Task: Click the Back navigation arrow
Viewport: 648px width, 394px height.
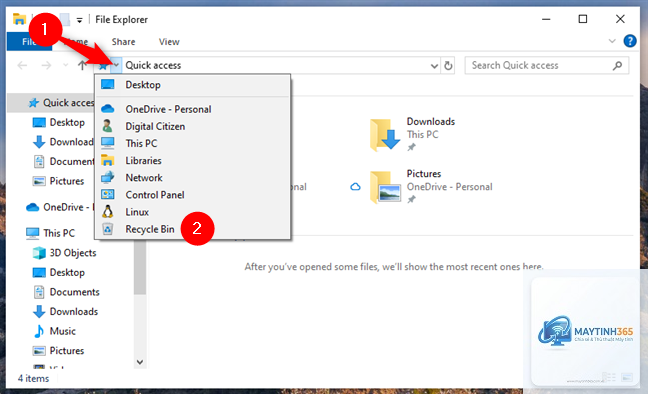Action: pyautogui.click(x=22, y=65)
